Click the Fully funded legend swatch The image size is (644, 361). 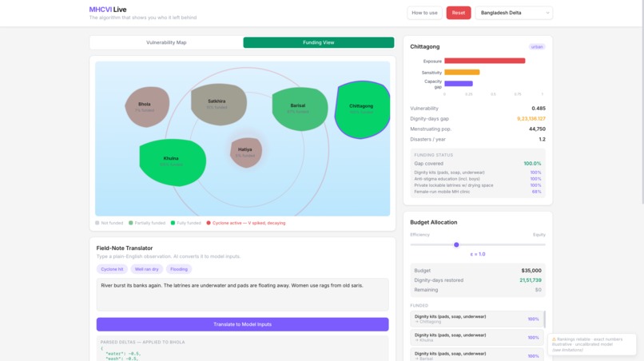click(173, 223)
